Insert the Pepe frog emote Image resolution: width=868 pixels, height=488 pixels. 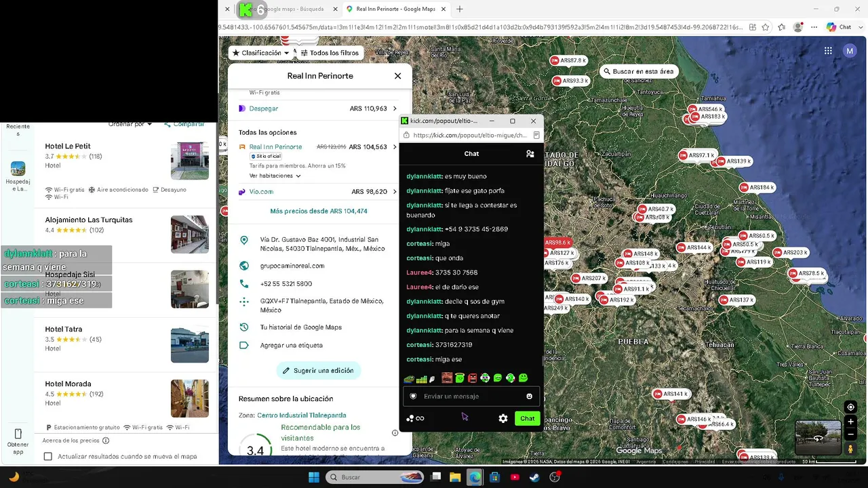409,378
